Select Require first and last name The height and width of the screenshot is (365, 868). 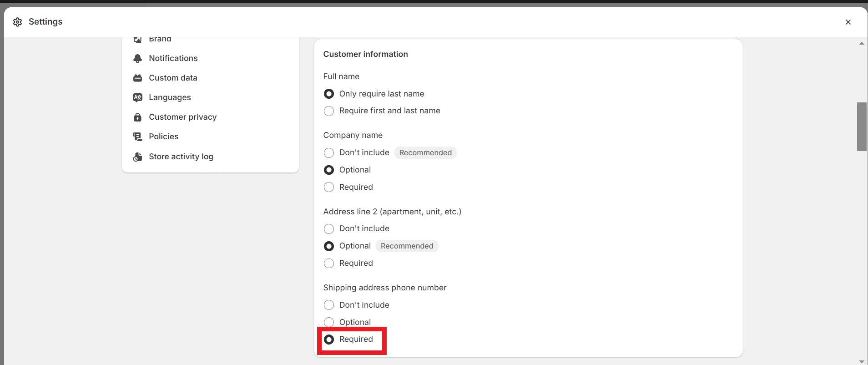point(329,111)
